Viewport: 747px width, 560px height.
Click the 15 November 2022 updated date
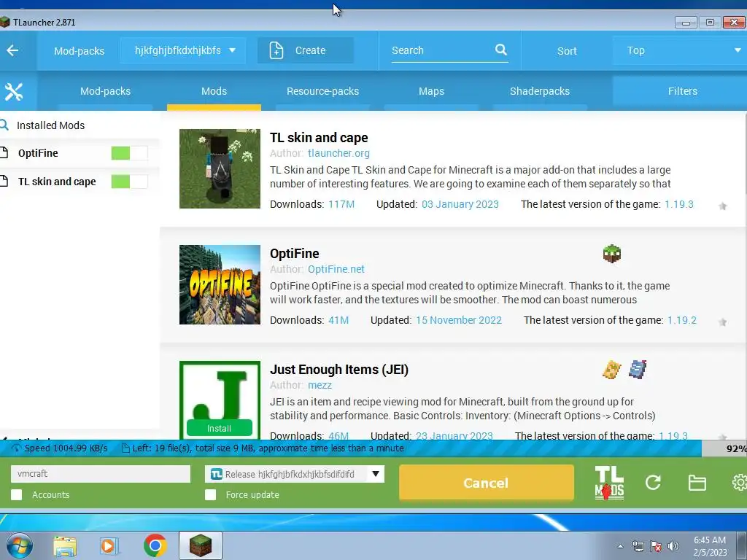[x=459, y=320]
